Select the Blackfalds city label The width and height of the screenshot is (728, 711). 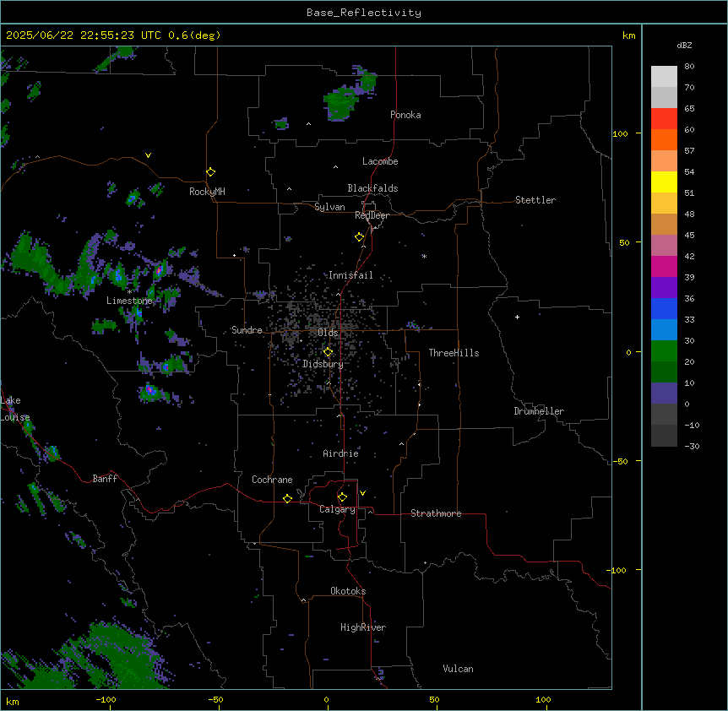point(372,188)
